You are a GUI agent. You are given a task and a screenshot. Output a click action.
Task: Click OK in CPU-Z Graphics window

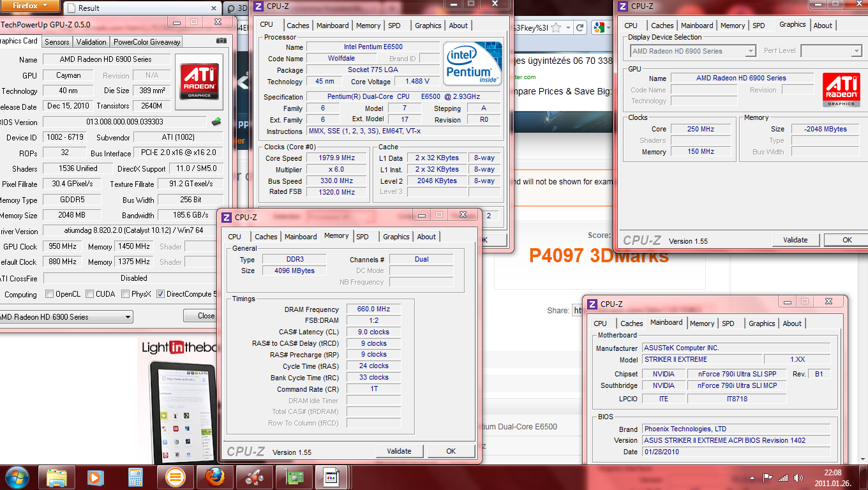pos(847,240)
